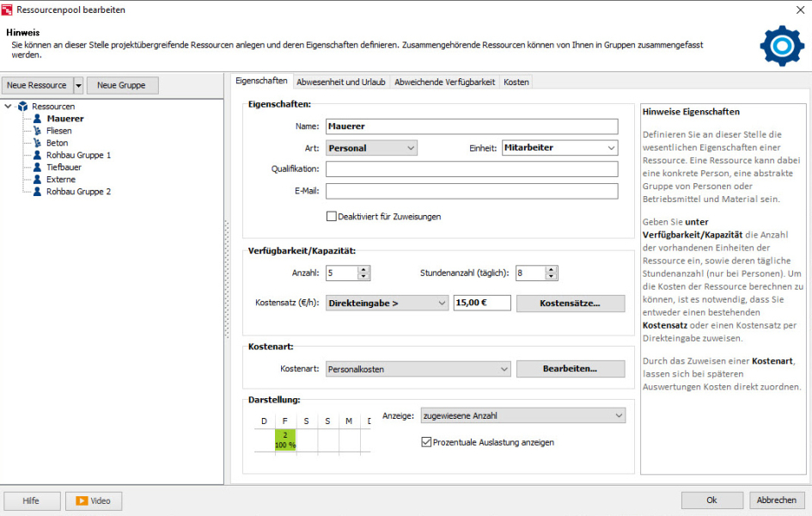The image size is (812, 516).
Task: Click the Beton material icon
Action: click(x=37, y=143)
